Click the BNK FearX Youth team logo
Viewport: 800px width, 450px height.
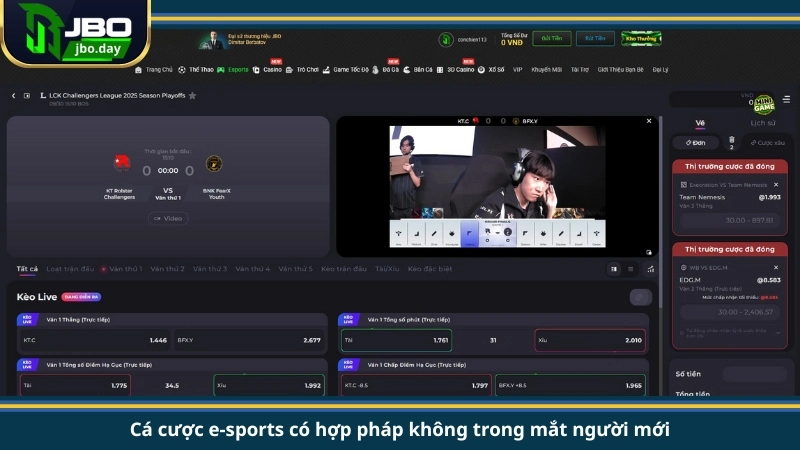point(214,163)
